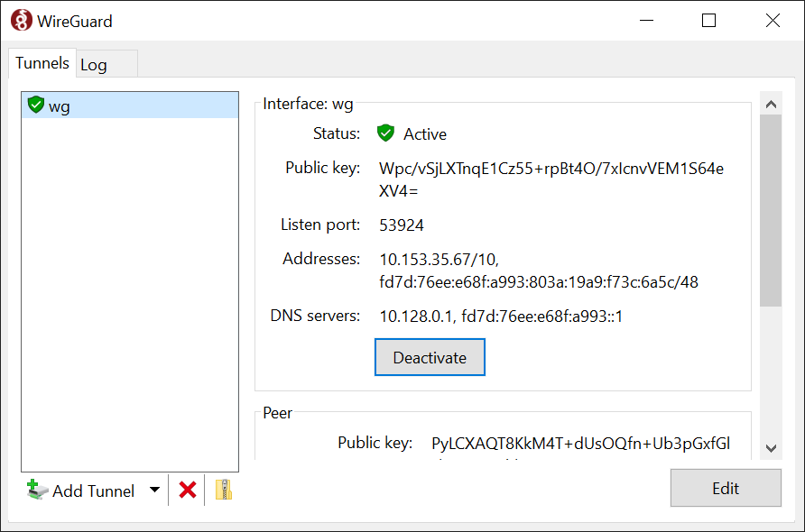Switch to the Tunnels tab

pos(41,63)
